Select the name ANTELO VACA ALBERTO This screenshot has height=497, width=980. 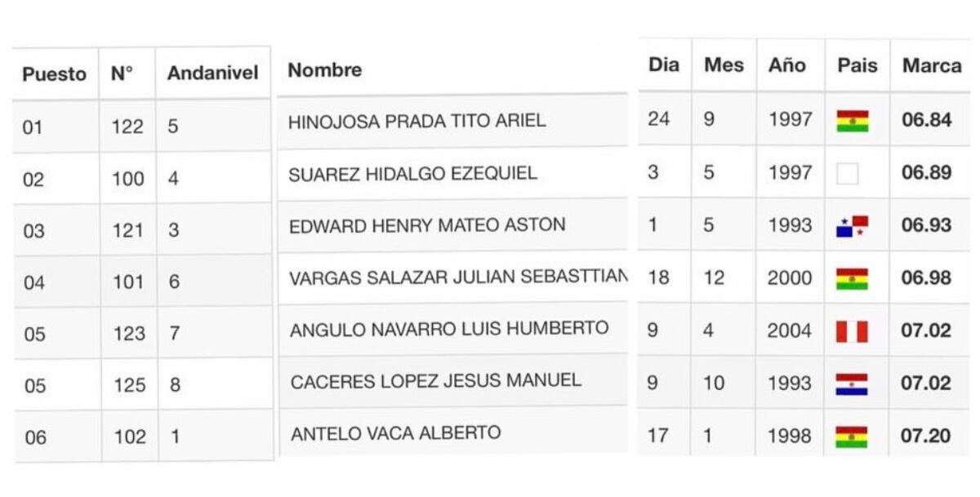(x=396, y=433)
